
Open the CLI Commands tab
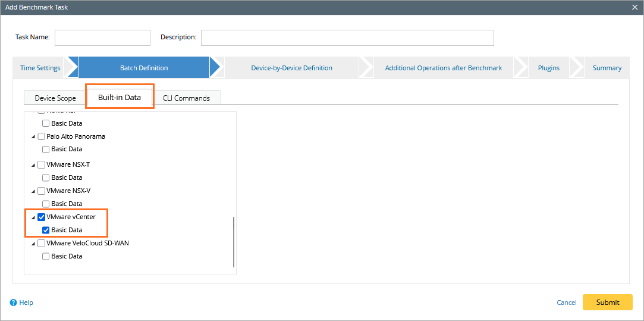[x=186, y=98]
